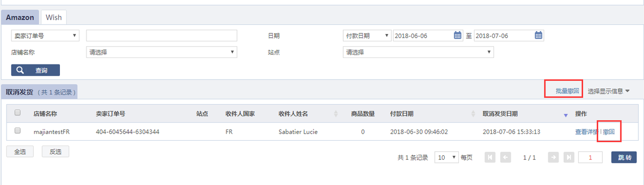Go to previous page arrow icon
644x185 pixels.
[x=506, y=157]
